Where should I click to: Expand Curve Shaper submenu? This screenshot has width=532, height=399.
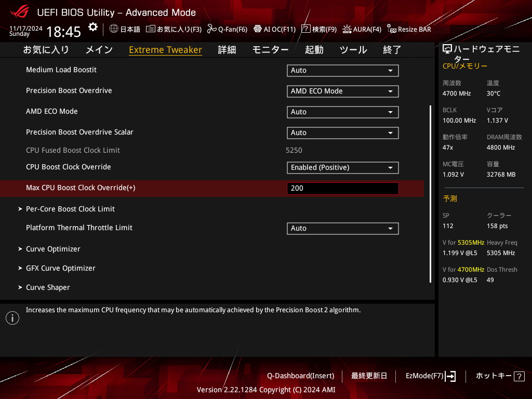pos(44,287)
